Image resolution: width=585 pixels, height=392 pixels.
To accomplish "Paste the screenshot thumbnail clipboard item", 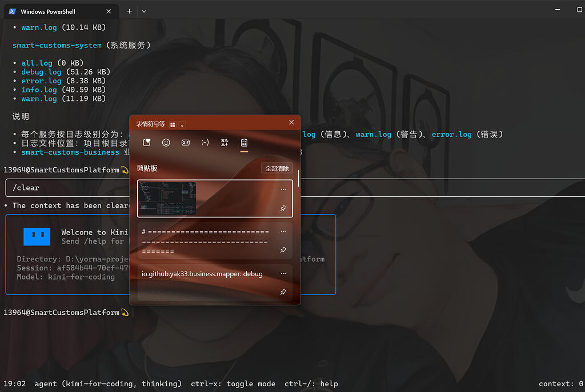I will pos(215,198).
